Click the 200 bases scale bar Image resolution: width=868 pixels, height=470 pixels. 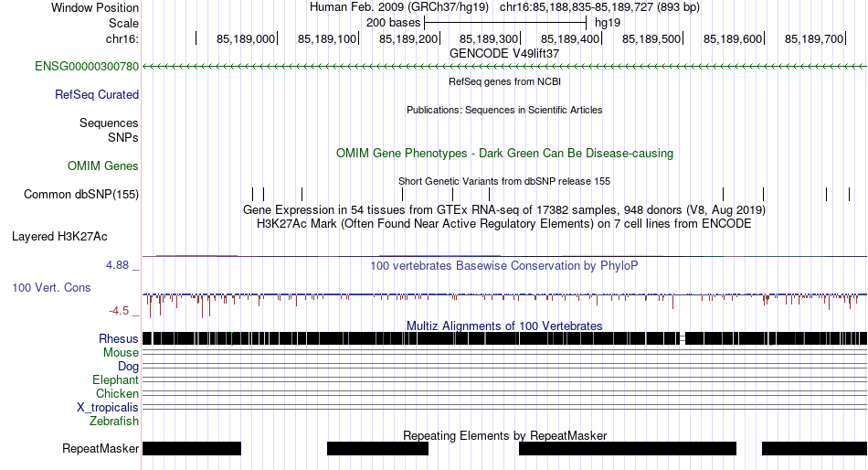pos(505,23)
